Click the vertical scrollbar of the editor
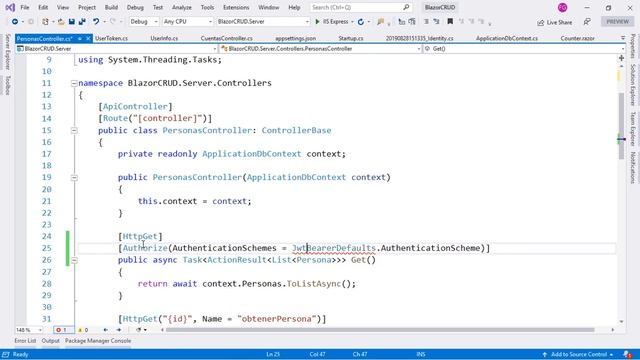 621,126
